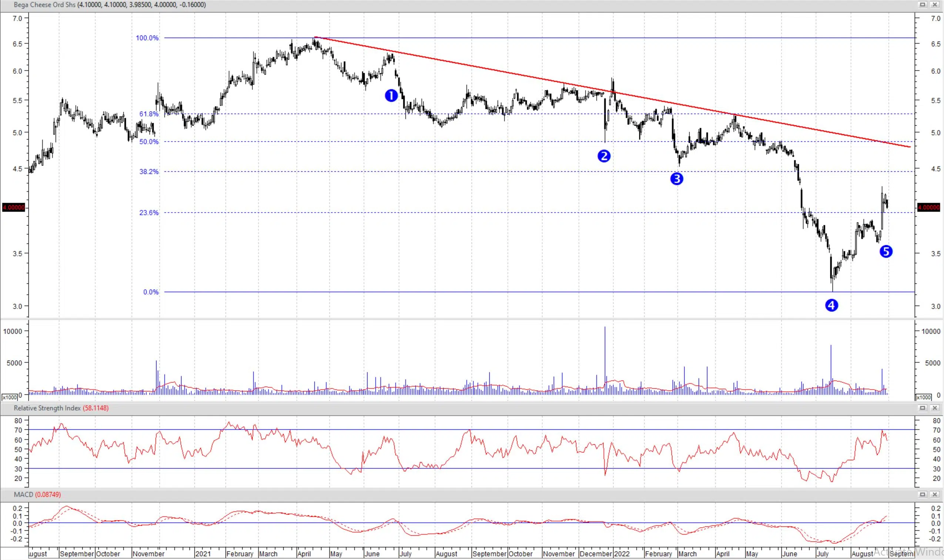Close the MACD indicator pane

tap(934, 494)
